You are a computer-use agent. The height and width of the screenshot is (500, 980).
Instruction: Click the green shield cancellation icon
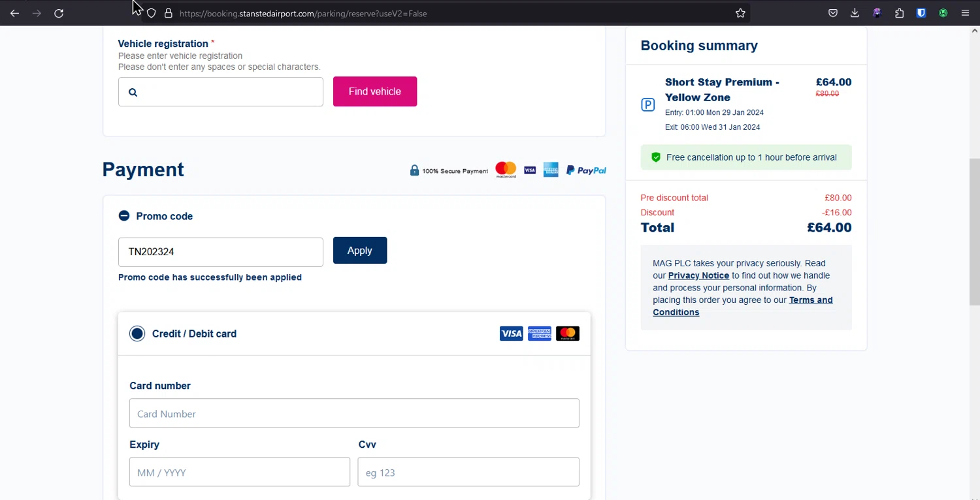point(656,157)
